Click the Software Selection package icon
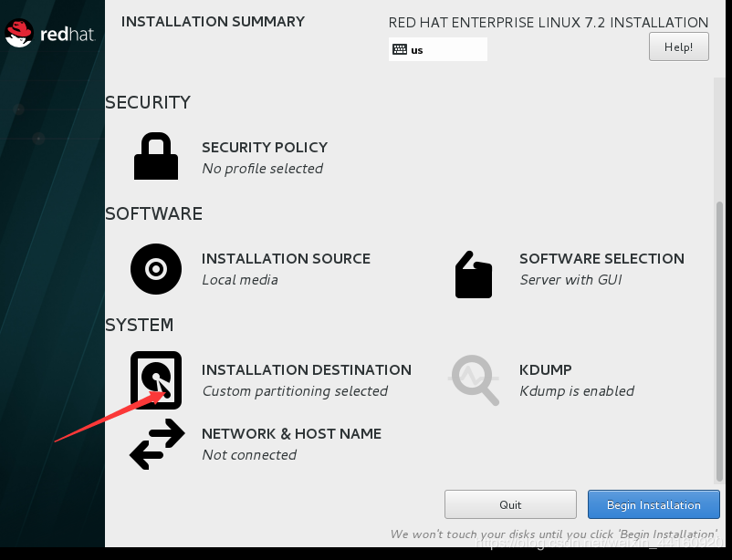 (474, 275)
